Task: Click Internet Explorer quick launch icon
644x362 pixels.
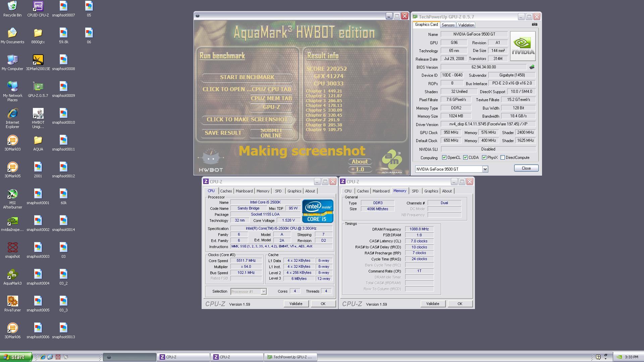Action: coord(43,357)
